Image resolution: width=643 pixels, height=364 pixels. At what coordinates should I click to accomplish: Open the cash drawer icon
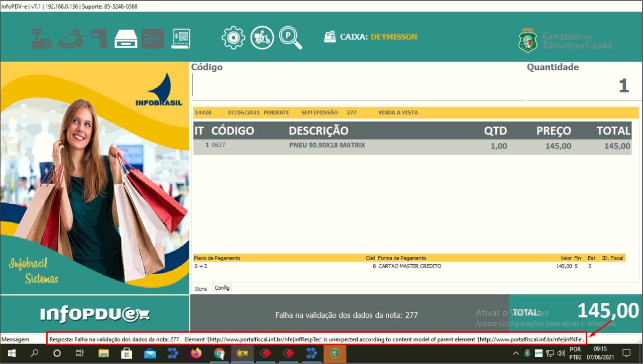[126, 38]
